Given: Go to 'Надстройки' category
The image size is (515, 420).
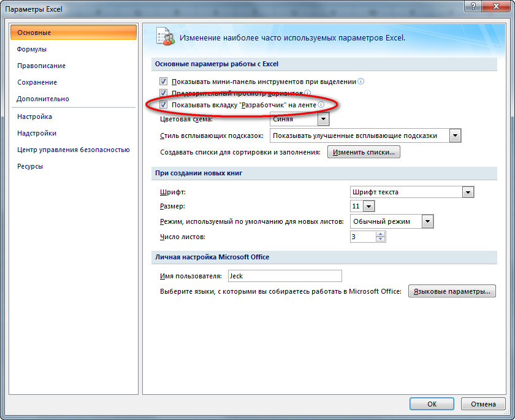Looking at the screenshot, I should [x=37, y=133].
